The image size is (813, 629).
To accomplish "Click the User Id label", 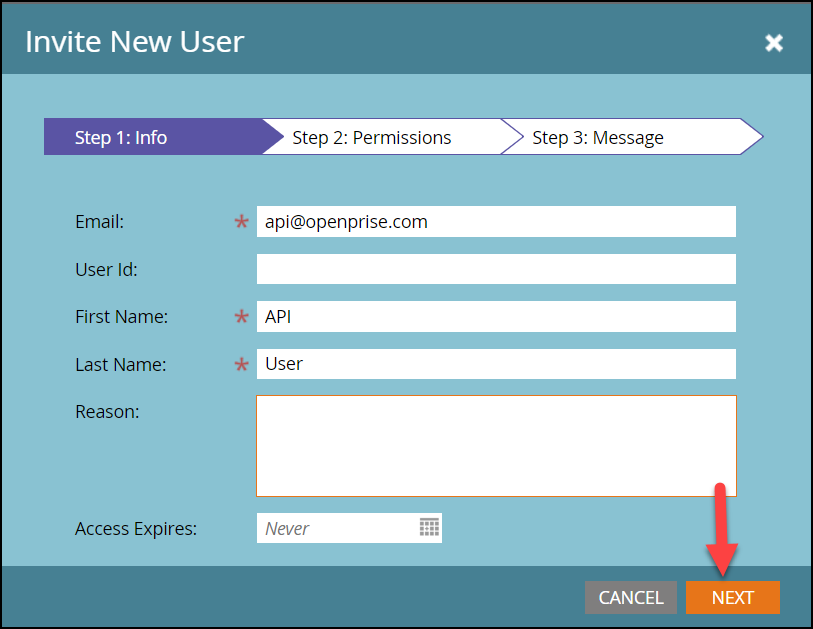I will point(106,270).
